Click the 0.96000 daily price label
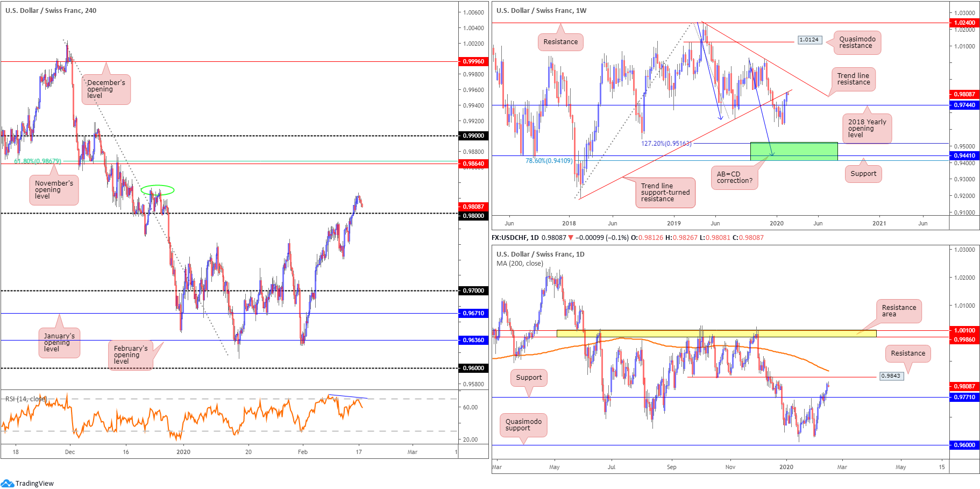This screenshot has height=489, width=980. [964, 445]
